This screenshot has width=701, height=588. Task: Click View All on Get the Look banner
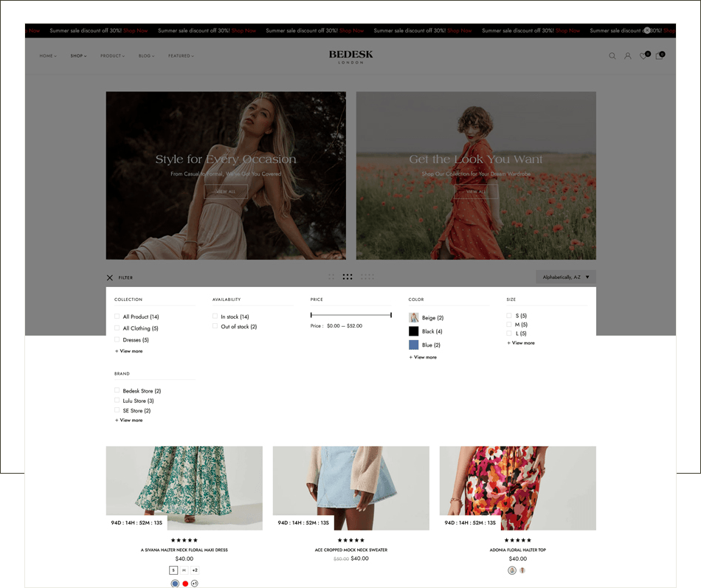click(x=476, y=191)
